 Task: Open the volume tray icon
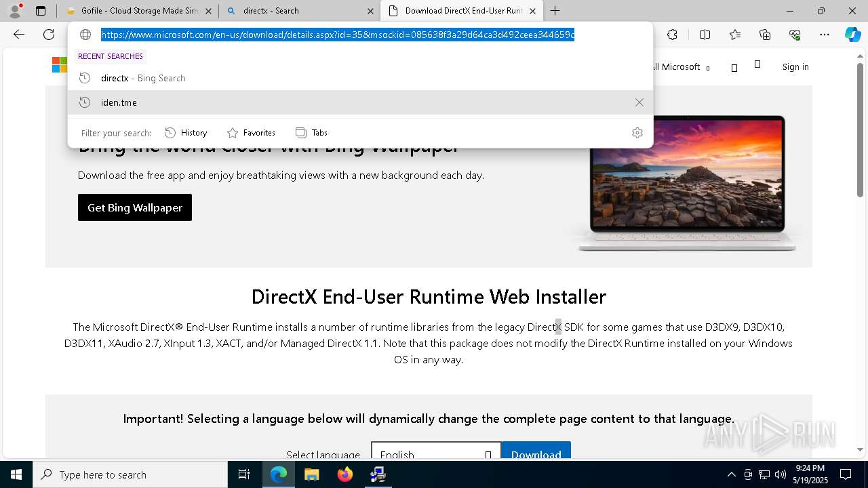point(781,474)
